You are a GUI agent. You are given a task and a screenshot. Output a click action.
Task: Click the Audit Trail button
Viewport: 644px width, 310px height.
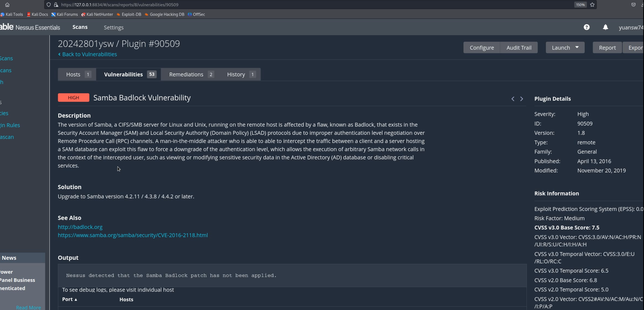519,48
